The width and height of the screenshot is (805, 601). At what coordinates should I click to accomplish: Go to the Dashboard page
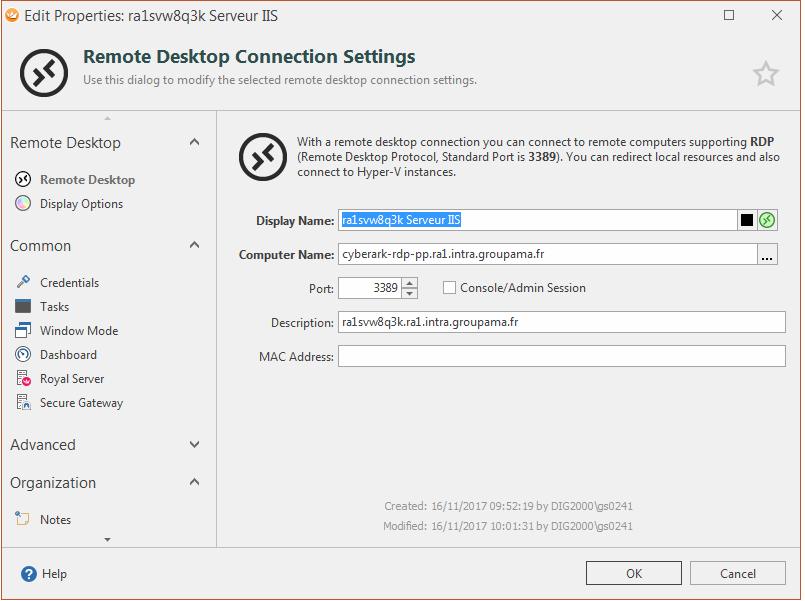(x=68, y=355)
